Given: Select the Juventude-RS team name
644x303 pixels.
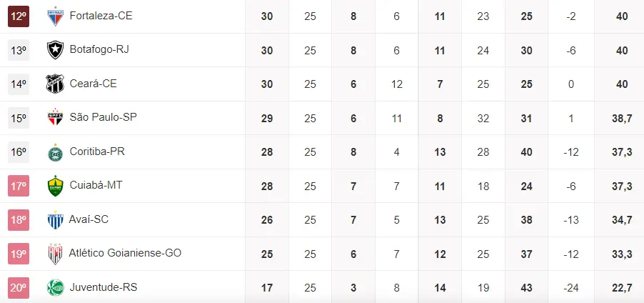Looking at the screenshot, I should coord(103,287).
